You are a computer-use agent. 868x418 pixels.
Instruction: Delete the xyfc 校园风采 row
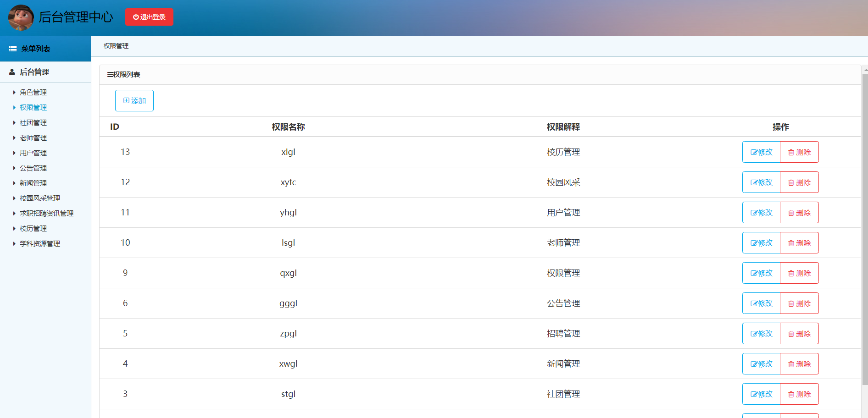799,182
